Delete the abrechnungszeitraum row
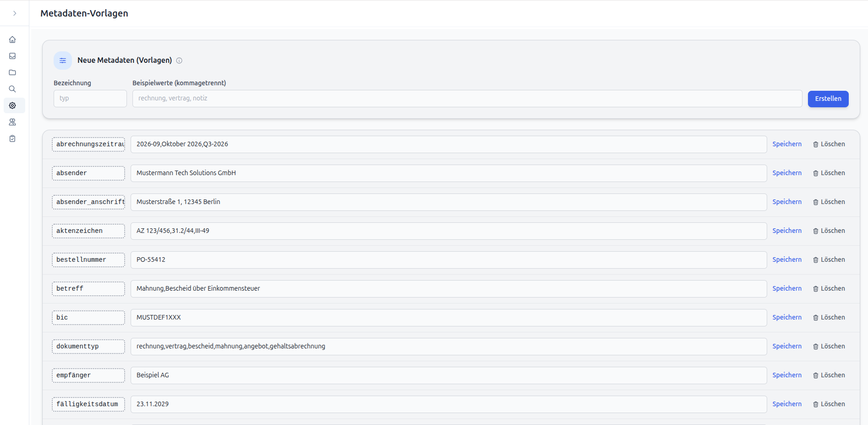Screen dimensions: 868x425 [829, 144]
